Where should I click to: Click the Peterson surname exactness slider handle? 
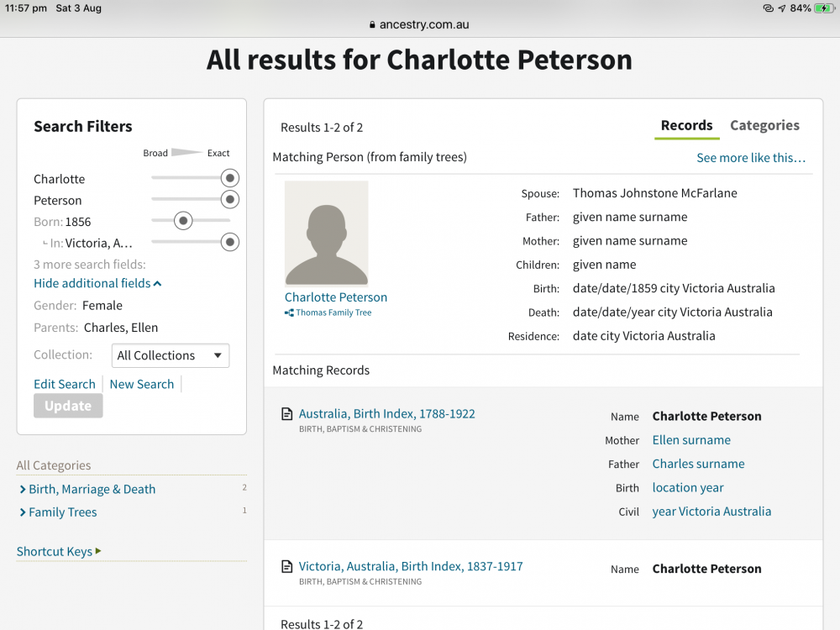229,200
